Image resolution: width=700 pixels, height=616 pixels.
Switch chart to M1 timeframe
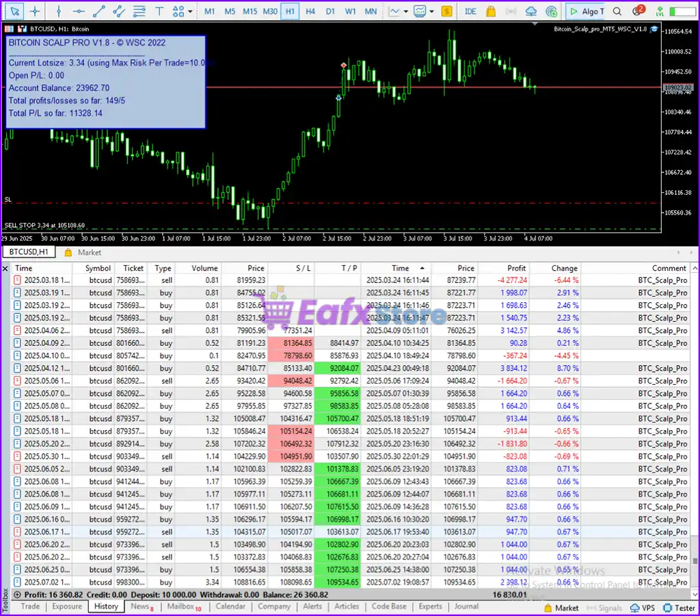pyautogui.click(x=209, y=11)
